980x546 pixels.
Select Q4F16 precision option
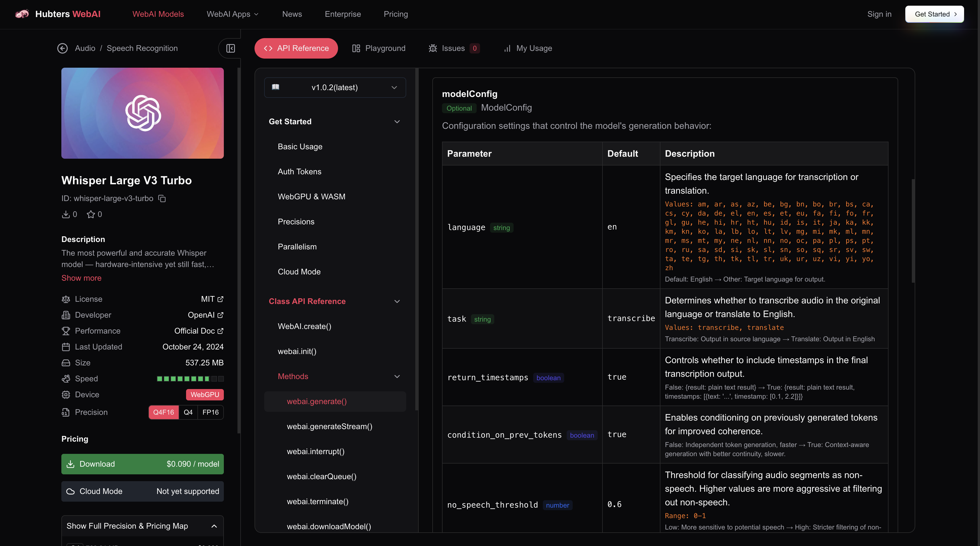coord(164,412)
